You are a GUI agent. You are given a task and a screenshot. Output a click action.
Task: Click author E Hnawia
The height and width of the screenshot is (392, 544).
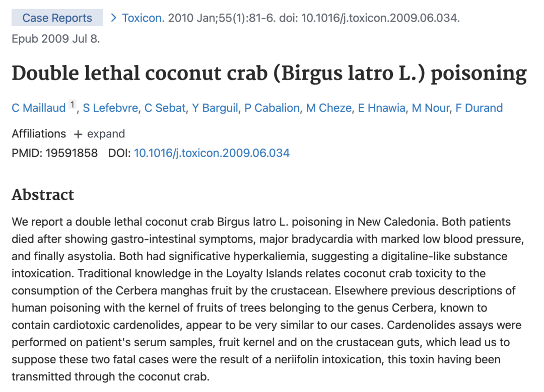click(x=381, y=108)
